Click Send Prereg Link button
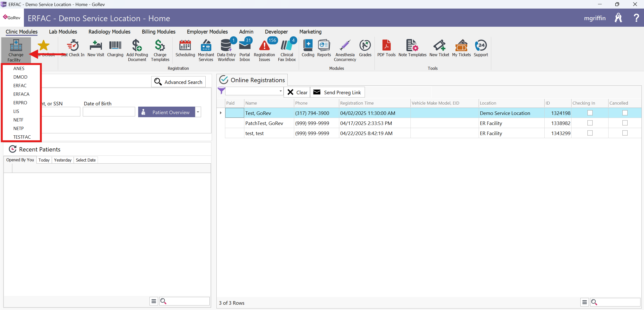The height and width of the screenshot is (310, 644). (337, 92)
